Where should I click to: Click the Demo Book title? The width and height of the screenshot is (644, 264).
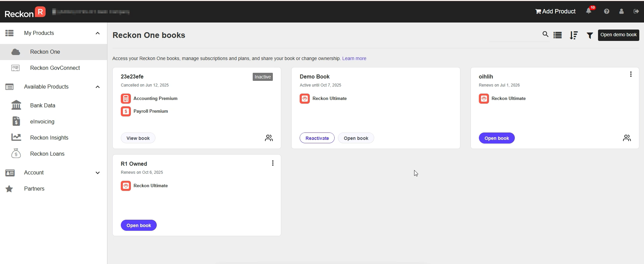click(x=314, y=77)
